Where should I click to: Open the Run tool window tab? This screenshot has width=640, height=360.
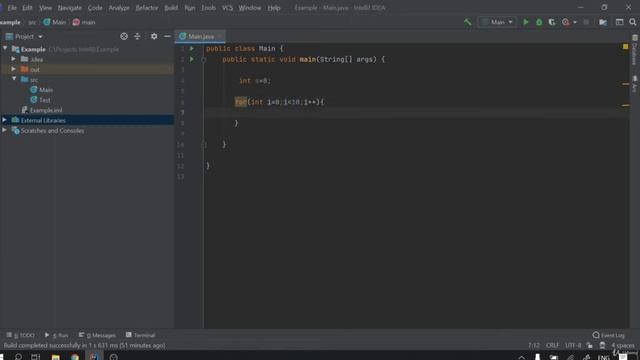coord(57,335)
